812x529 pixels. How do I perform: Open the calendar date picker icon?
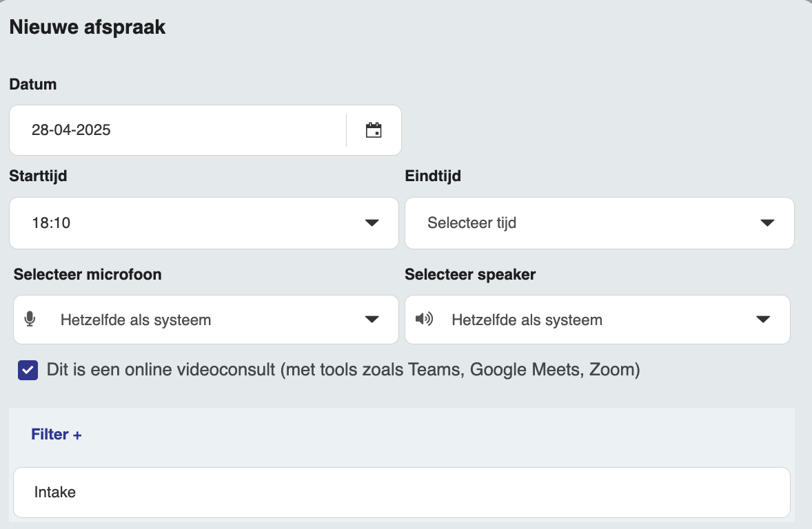pyautogui.click(x=374, y=130)
